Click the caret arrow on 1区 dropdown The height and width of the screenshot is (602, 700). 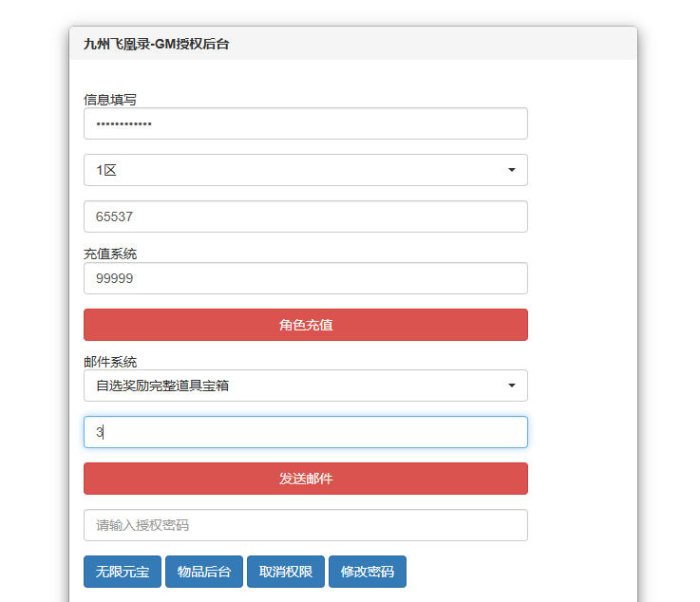pos(512,170)
